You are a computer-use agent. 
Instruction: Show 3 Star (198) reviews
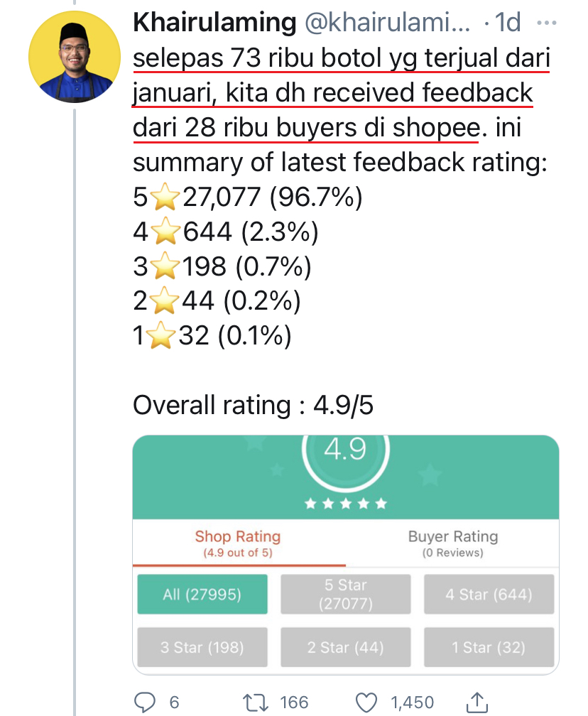click(x=202, y=647)
